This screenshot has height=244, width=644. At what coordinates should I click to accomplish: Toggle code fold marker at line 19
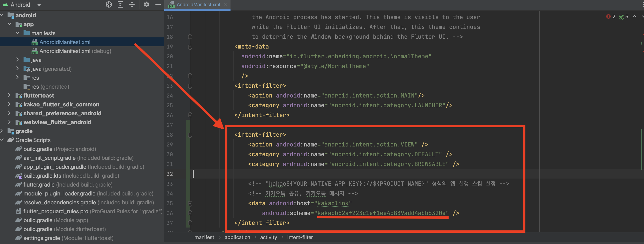pyautogui.click(x=190, y=47)
